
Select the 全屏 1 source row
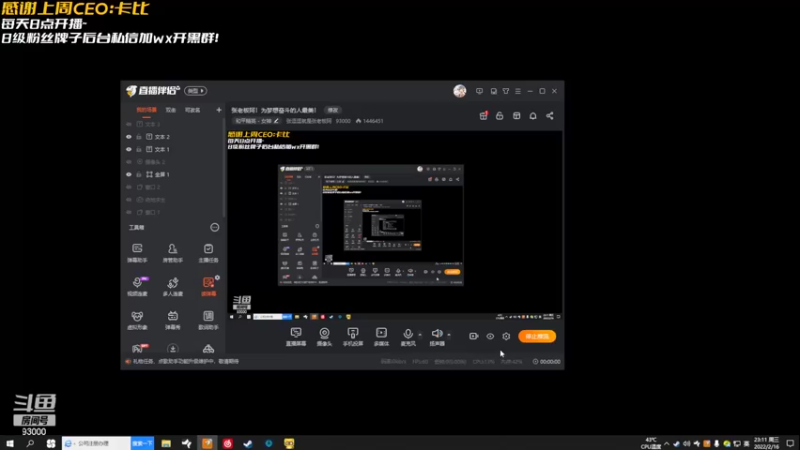172,174
